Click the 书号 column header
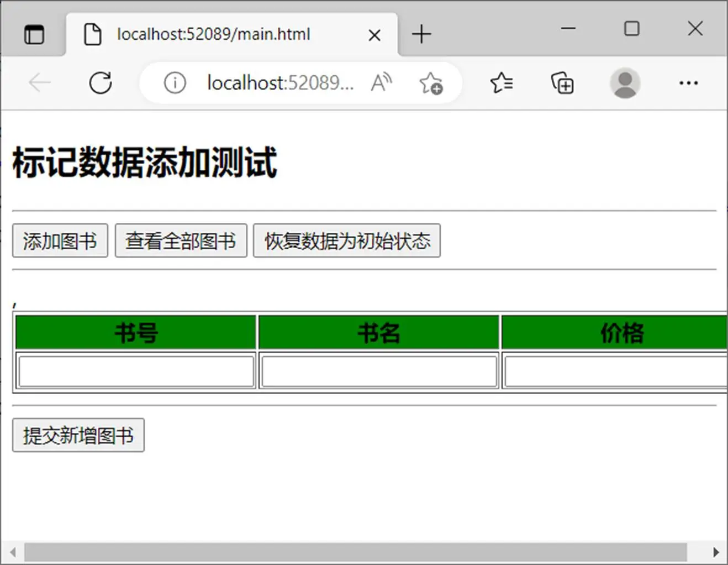 (x=136, y=332)
